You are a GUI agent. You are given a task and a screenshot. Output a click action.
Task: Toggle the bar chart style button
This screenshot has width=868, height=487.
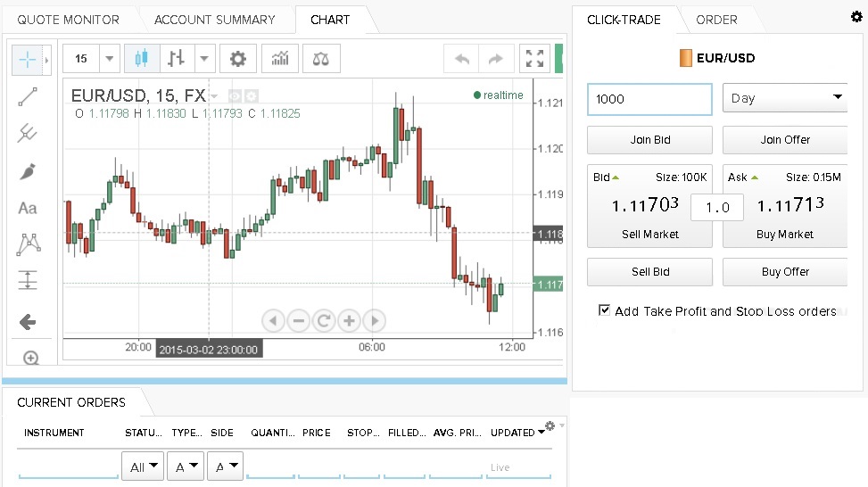(x=177, y=59)
